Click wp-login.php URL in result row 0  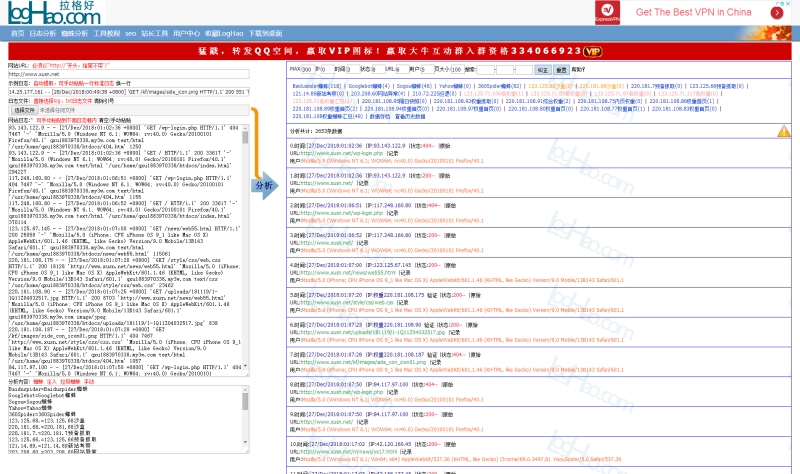[x=341, y=153]
